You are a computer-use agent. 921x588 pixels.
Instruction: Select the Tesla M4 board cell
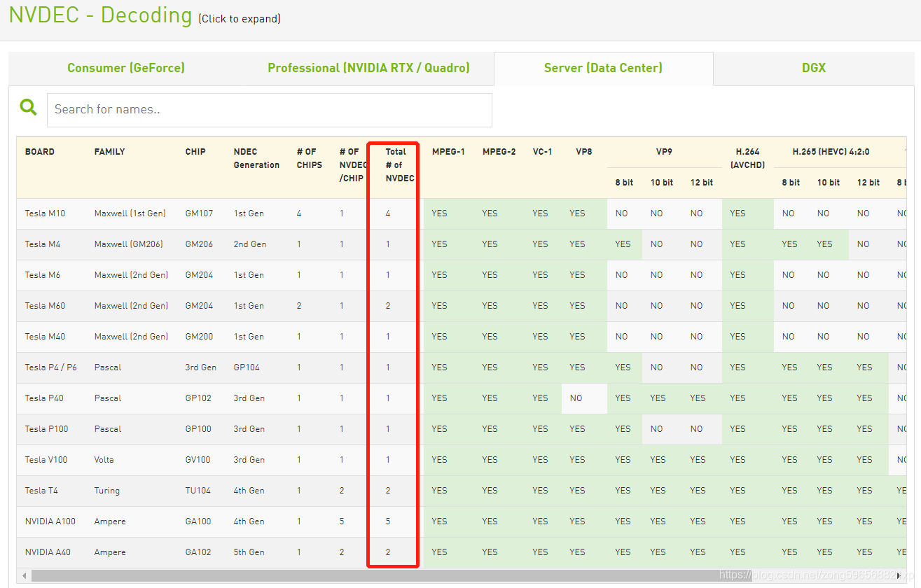click(x=43, y=244)
